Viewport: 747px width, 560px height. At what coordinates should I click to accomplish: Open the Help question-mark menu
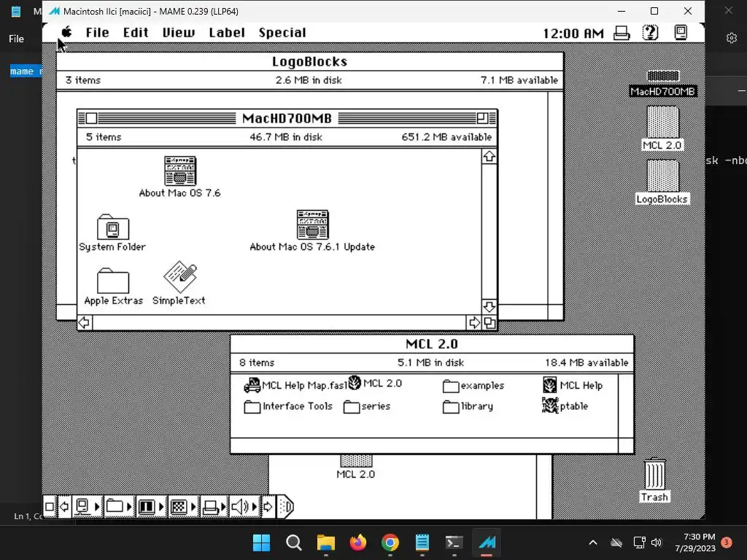650,32
